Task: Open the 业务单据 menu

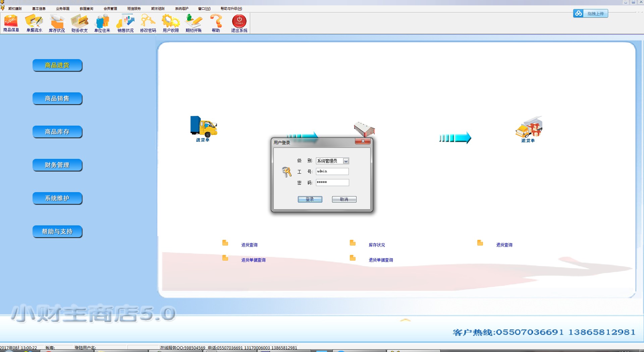Action: coord(63,9)
